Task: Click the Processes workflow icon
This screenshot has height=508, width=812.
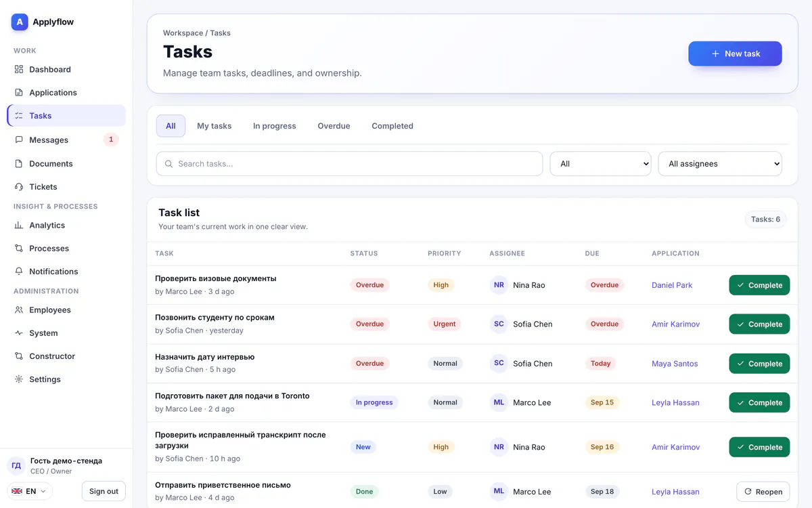Action: [19, 248]
